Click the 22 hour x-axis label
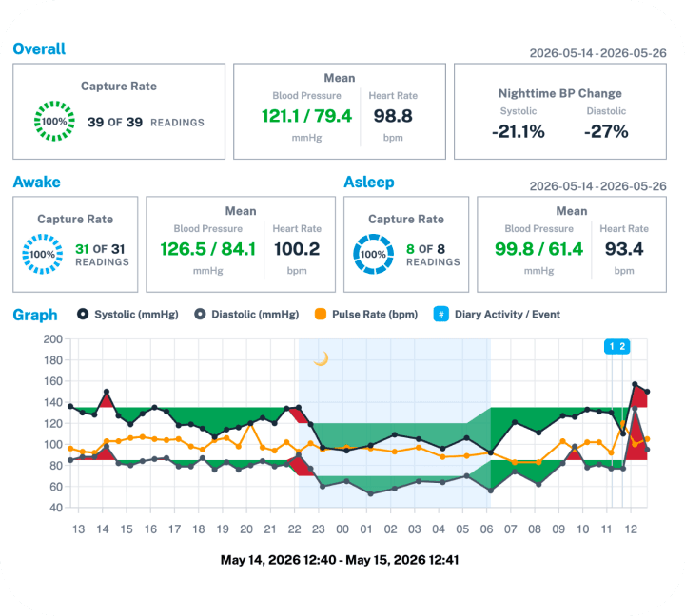The image size is (685, 616). 294,529
